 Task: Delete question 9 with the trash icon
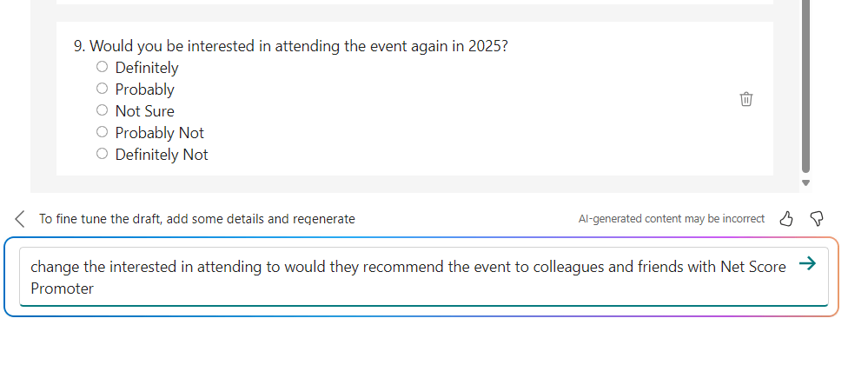pyautogui.click(x=745, y=99)
